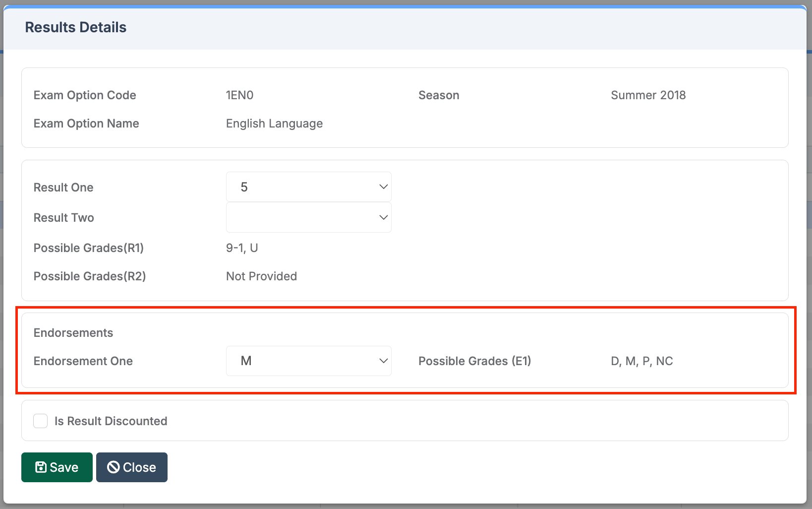Tick the Is Result Discounted checkbox
The image size is (812, 509).
click(41, 421)
